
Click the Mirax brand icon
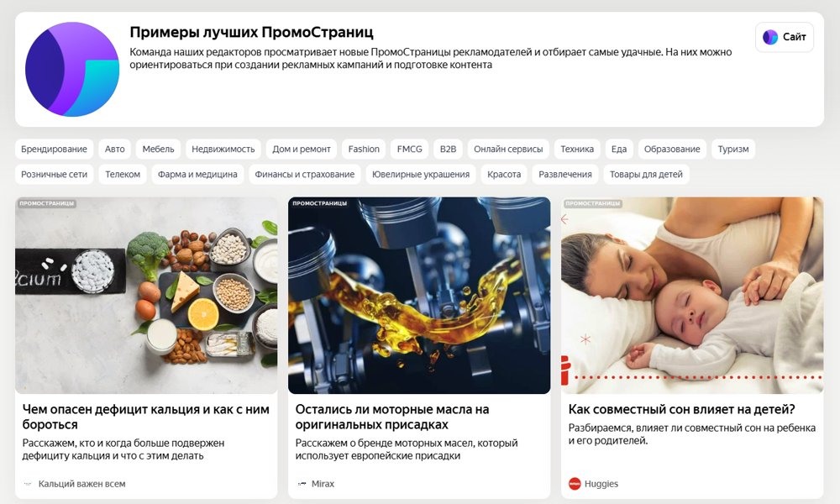pos(302,484)
